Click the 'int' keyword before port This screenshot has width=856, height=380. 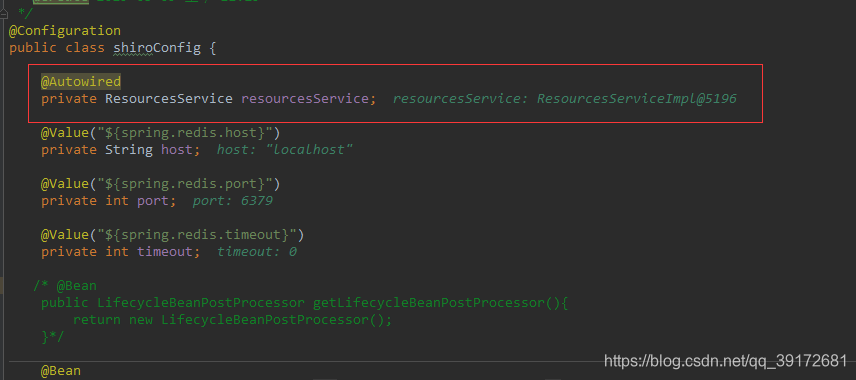[117, 201]
